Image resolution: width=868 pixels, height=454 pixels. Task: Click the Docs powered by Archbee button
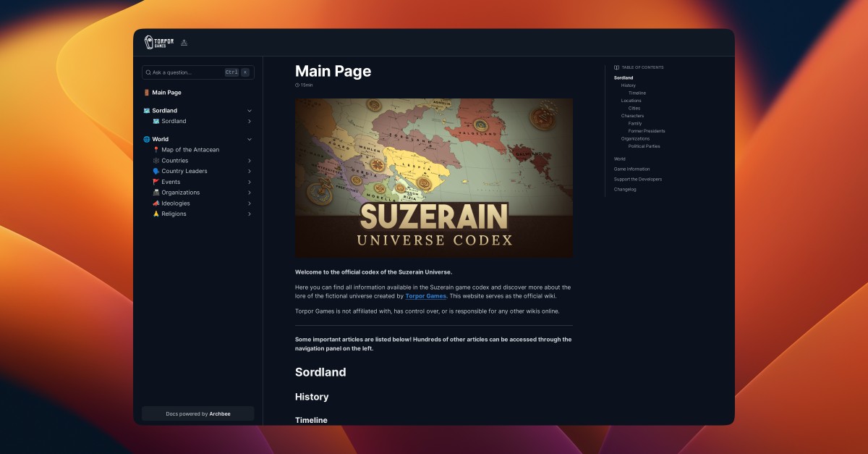(198, 413)
